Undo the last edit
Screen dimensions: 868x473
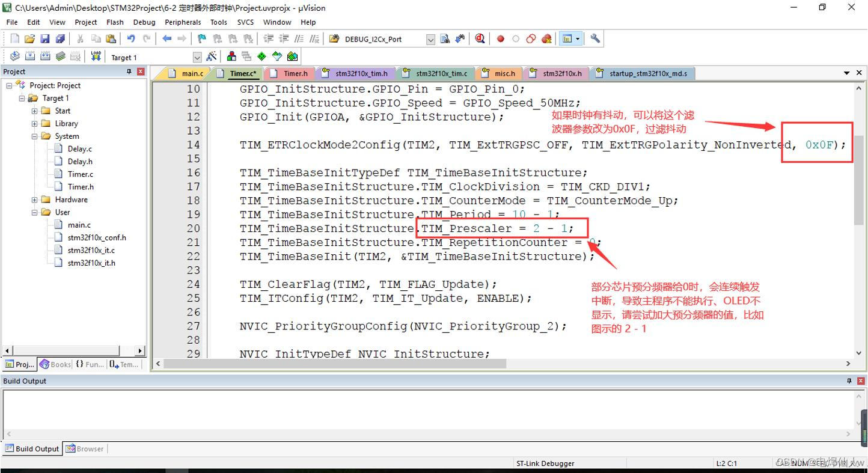pos(130,38)
